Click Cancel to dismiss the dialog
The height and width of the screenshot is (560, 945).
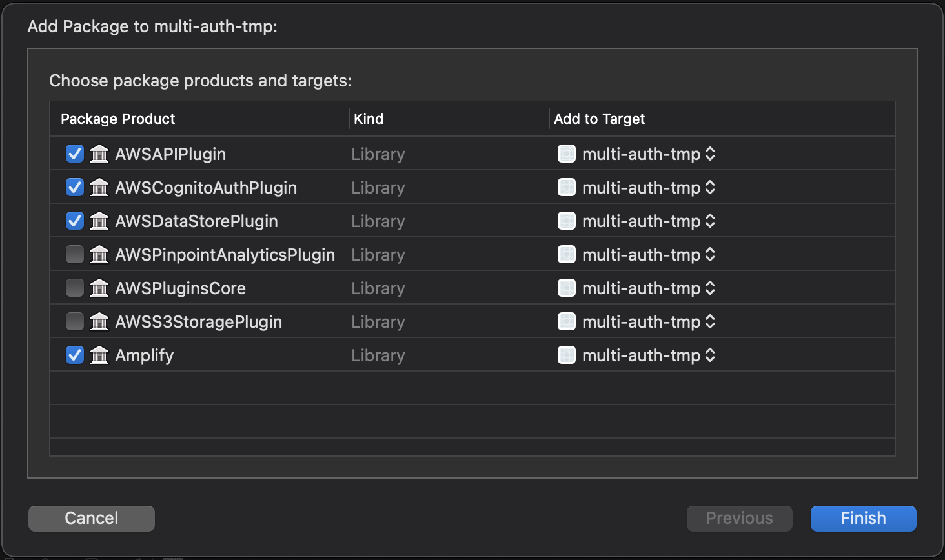coord(91,518)
